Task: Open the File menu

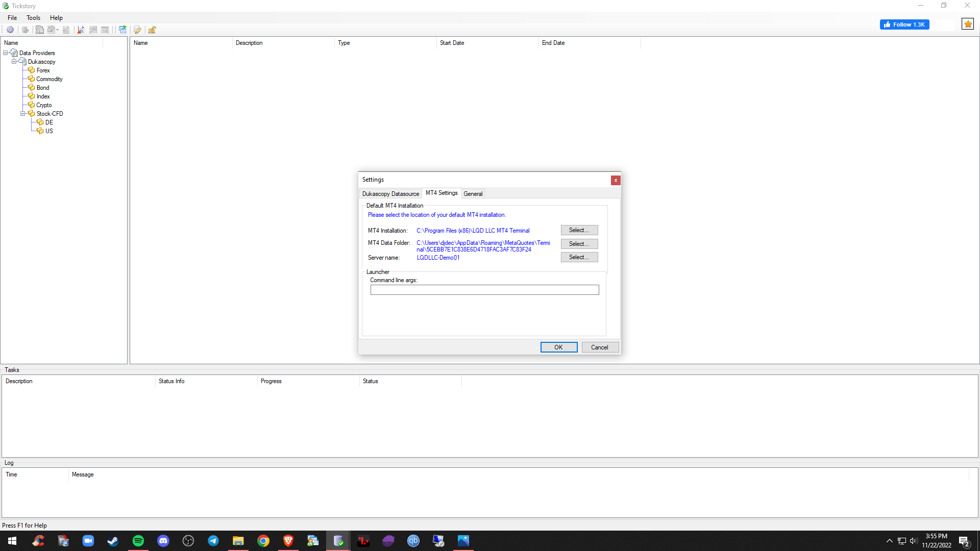Action: tap(12, 17)
